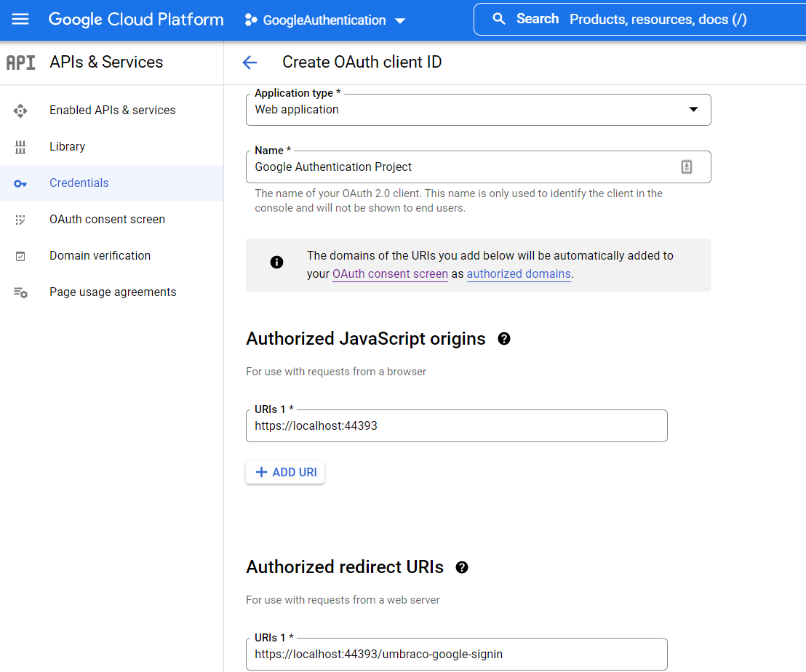Open the GoogleAuthentication project selector

[325, 20]
